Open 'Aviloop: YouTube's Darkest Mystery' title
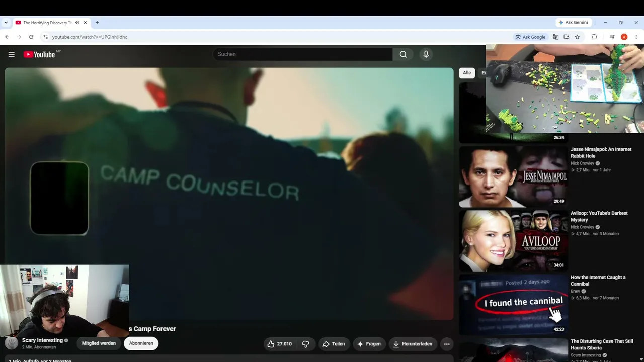Image resolution: width=644 pixels, height=362 pixels. point(599,217)
